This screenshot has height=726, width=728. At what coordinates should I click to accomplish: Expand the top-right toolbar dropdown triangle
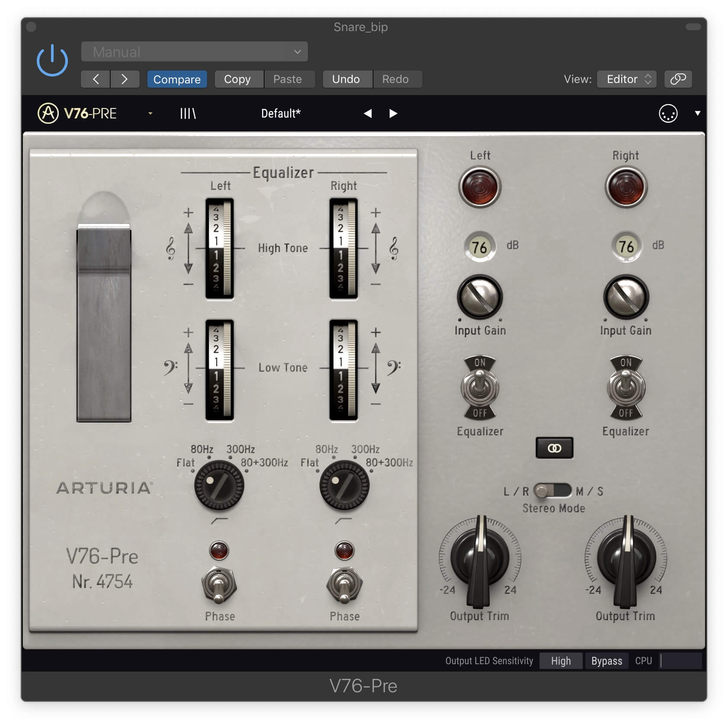point(697,113)
